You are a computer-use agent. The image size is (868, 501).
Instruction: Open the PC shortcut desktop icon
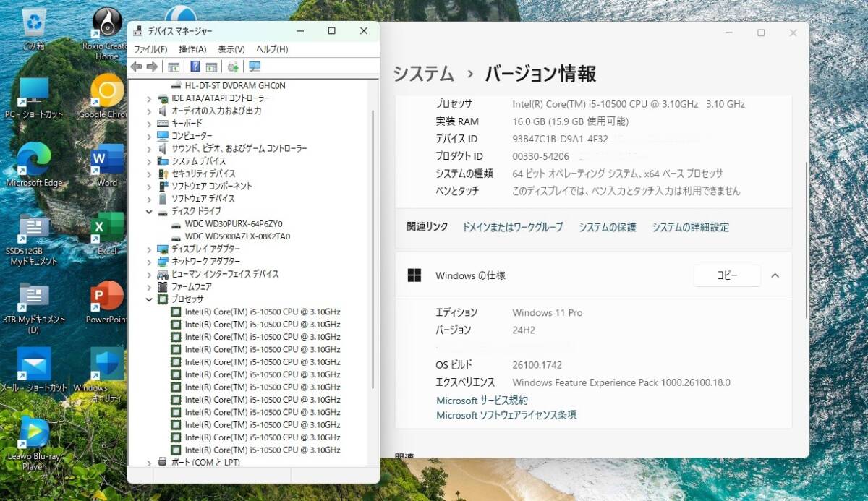tap(34, 98)
